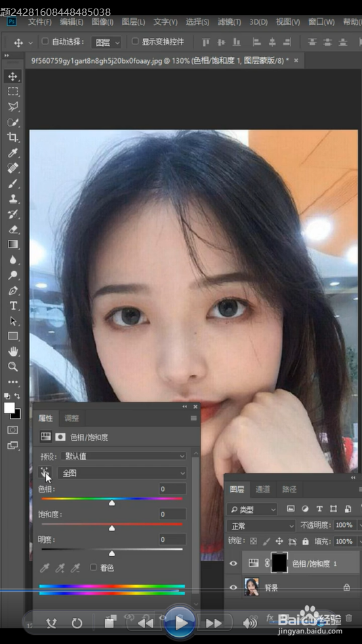362x644 pixels.
Task: Enable the 显示变换控件 checkbox
Action: pos(135,41)
